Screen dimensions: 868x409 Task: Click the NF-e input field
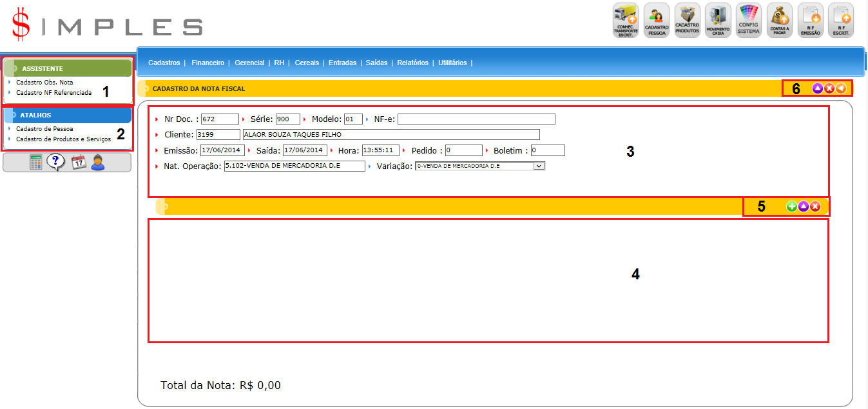pyautogui.click(x=476, y=119)
